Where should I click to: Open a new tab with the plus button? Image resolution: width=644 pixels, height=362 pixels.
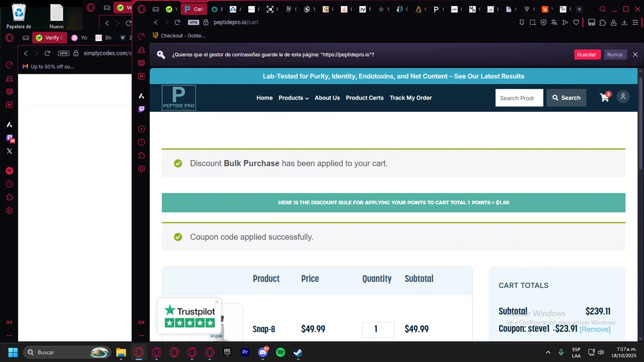(579, 9)
